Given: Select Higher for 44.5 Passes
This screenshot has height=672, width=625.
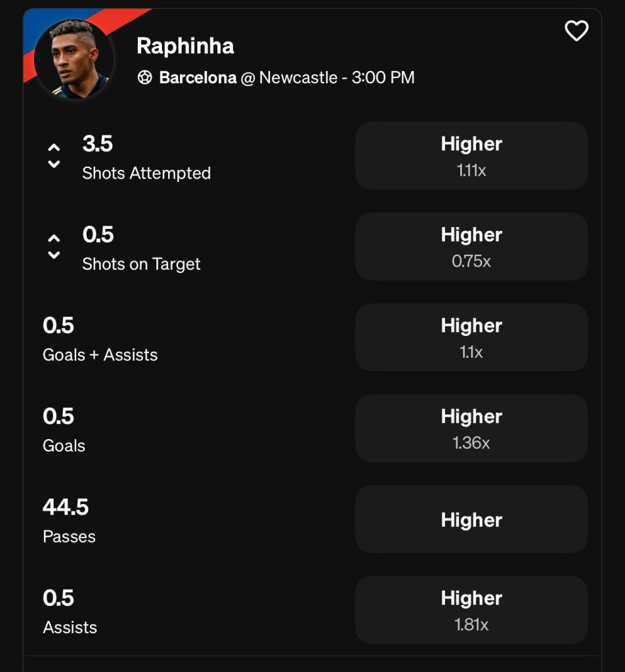Looking at the screenshot, I should point(471,520).
